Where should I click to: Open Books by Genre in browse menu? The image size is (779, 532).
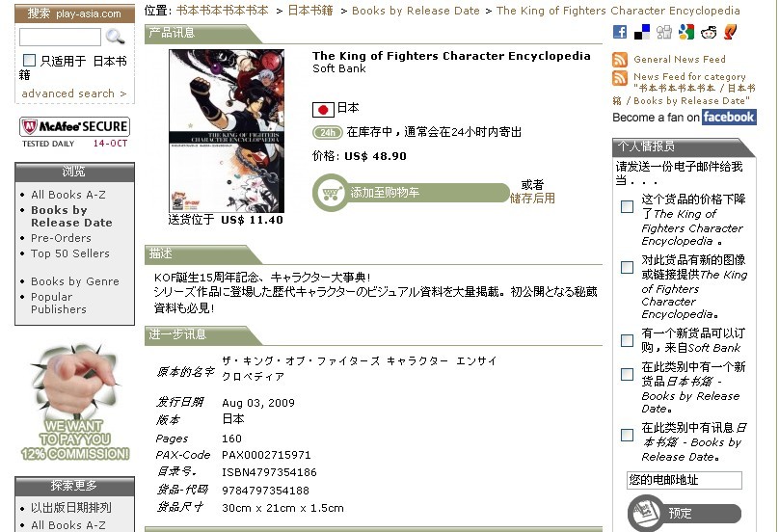75,281
